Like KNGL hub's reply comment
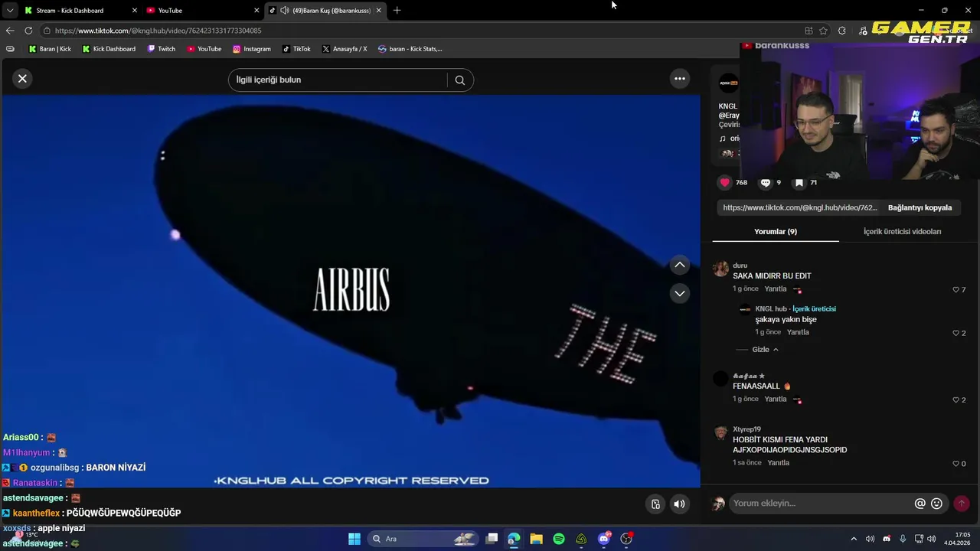980x551 pixels. (955, 333)
